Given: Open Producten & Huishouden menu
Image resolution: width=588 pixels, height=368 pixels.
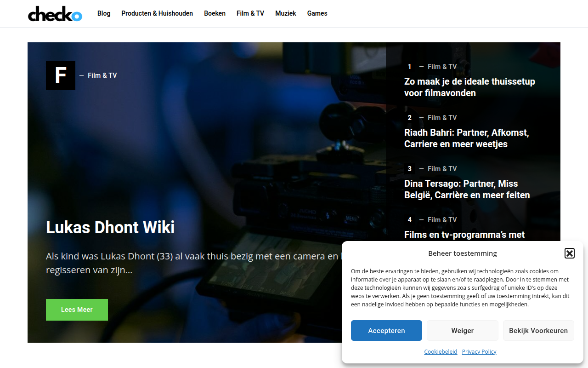Looking at the screenshot, I should [157, 13].
